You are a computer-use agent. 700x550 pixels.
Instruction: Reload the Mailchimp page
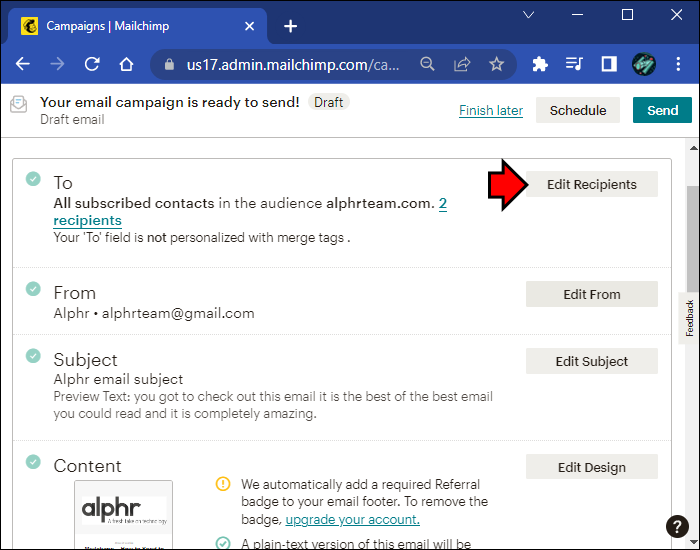point(92,64)
